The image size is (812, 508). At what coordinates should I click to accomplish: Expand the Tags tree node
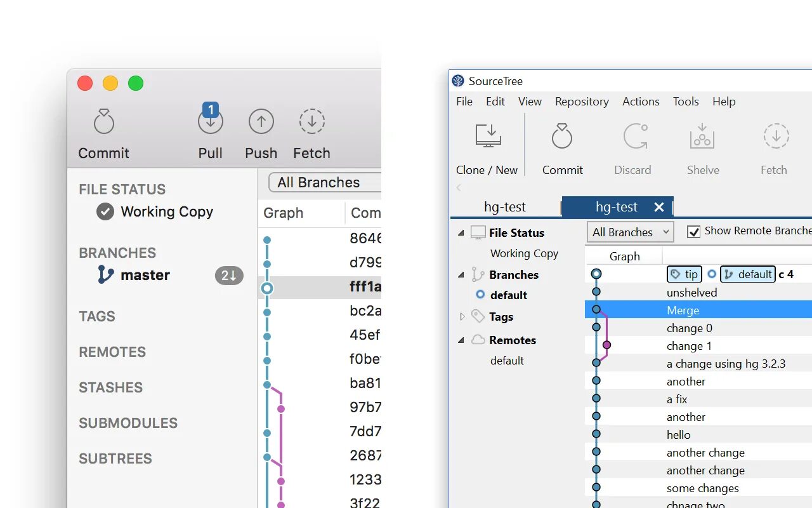tap(462, 316)
